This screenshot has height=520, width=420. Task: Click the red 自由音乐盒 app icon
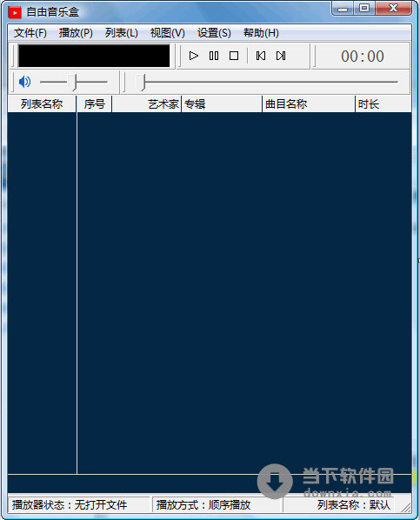[x=15, y=12]
